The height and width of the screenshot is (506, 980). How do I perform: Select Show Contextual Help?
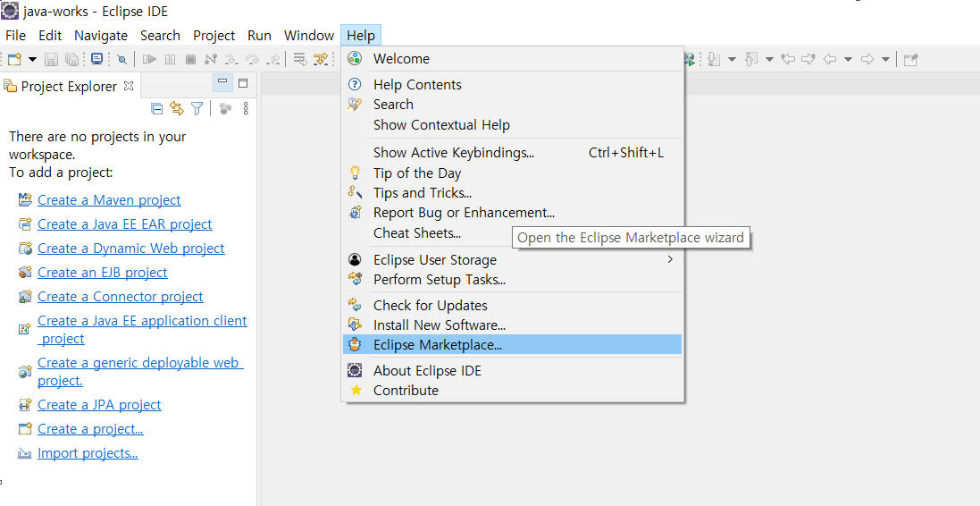pos(513,125)
